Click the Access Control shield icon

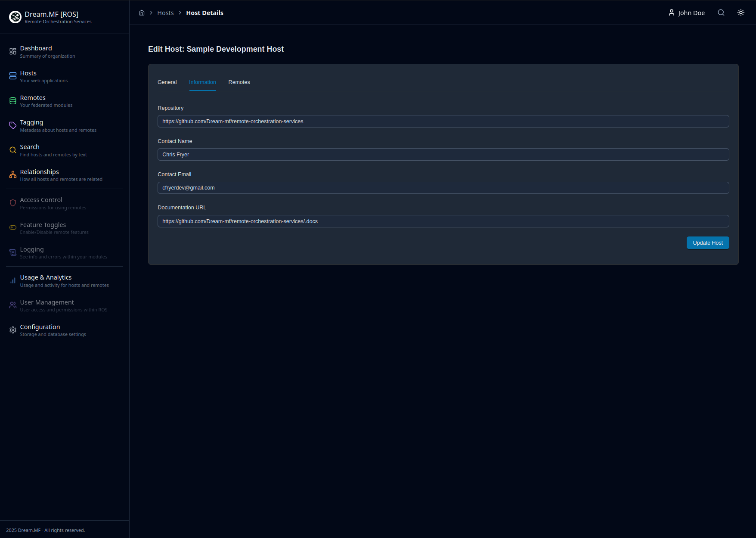(13, 203)
